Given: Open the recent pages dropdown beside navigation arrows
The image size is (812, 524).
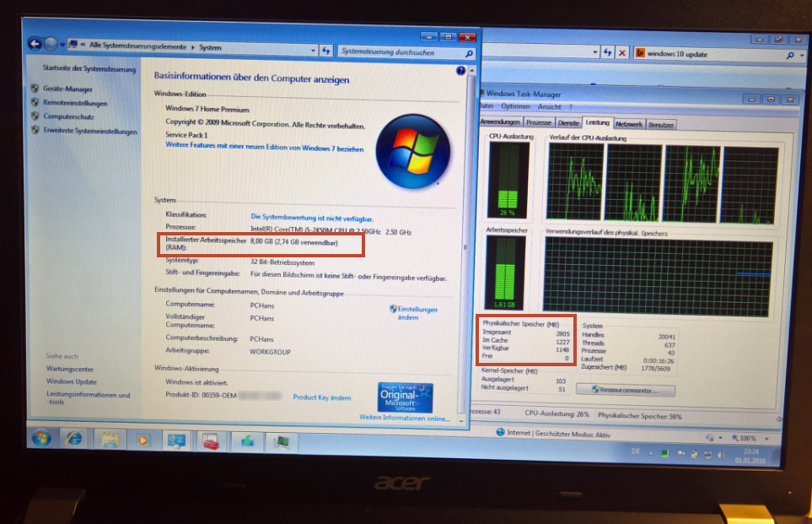Looking at the screenshot, I should (x=62, y=45).
